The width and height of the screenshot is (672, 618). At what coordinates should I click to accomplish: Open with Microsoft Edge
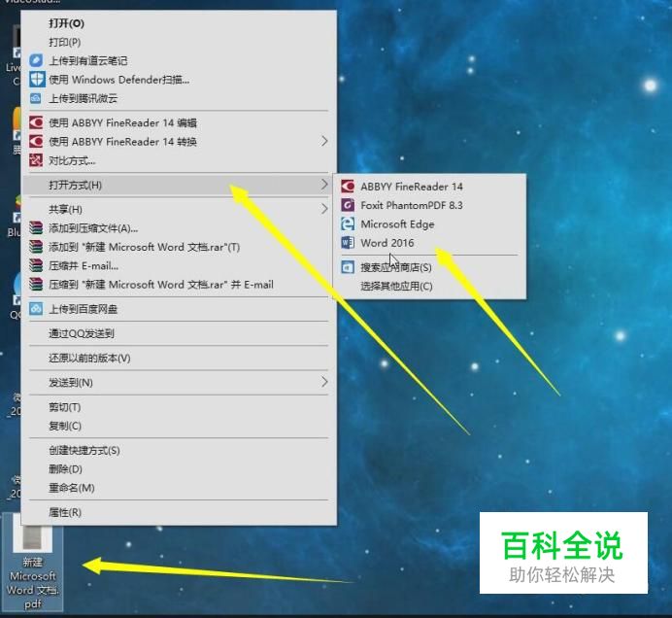click(429, 223)
